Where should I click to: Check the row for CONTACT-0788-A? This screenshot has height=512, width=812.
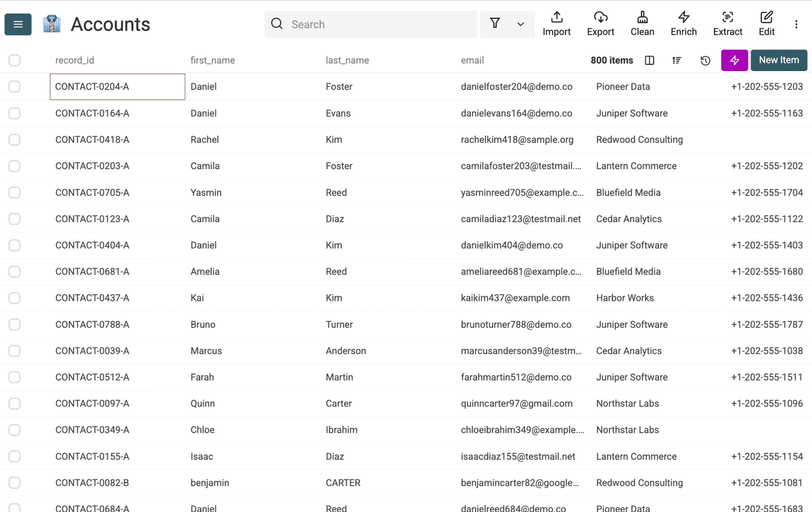(14, 324)
